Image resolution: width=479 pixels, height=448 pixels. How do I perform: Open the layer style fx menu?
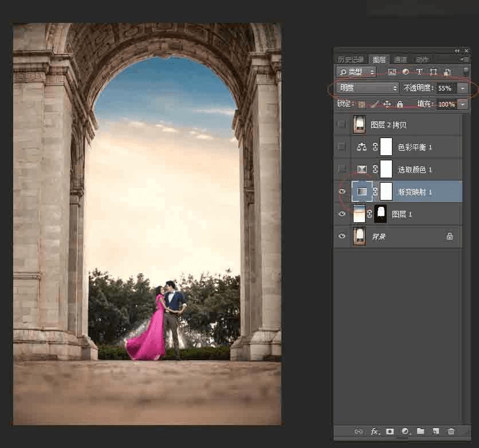pyautogui.click(x=375, y=431)
